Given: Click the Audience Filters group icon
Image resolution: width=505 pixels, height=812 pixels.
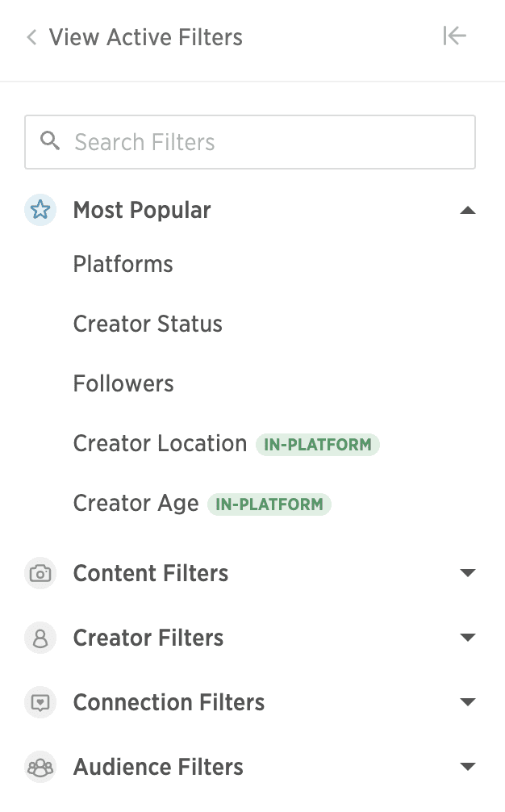Looking at the screenshot, I should point(40,767).
